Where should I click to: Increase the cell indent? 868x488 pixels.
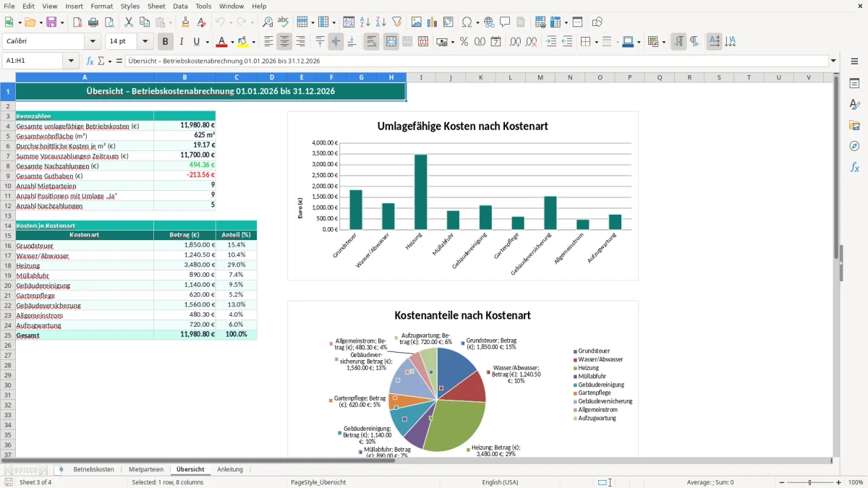point(551,42)
